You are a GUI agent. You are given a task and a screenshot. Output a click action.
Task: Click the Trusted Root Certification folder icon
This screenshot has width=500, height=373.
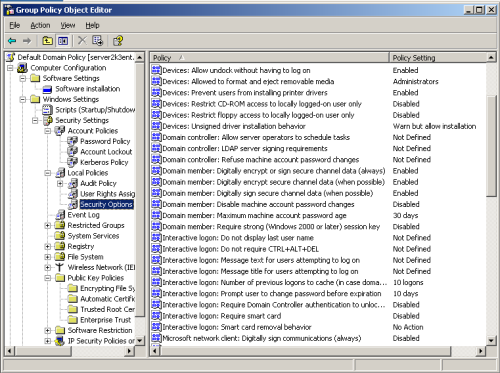point(73,309)
